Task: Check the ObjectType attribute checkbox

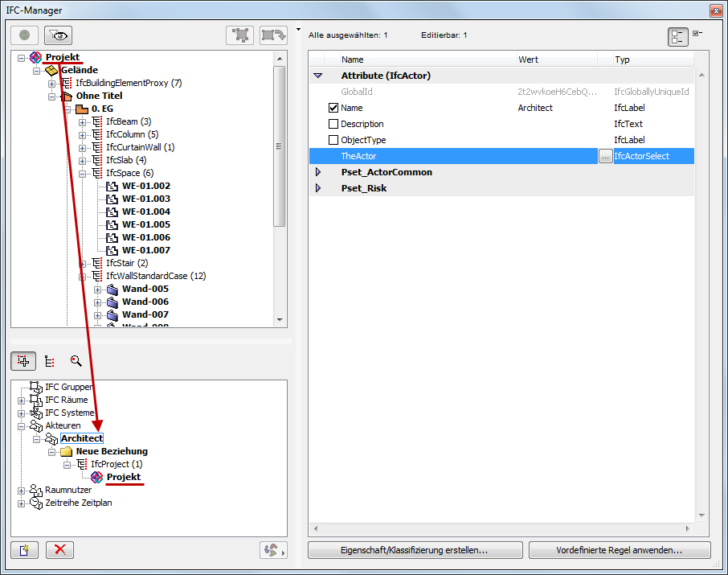Action: [333, 140]
